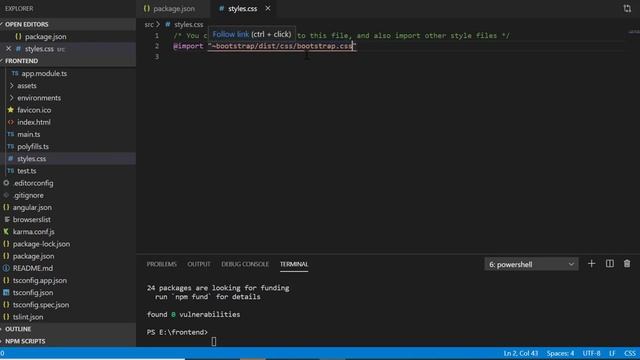The width and height of the screenshot is (640, 360).
Task: Open index.html file
Action: pos(34,122)
